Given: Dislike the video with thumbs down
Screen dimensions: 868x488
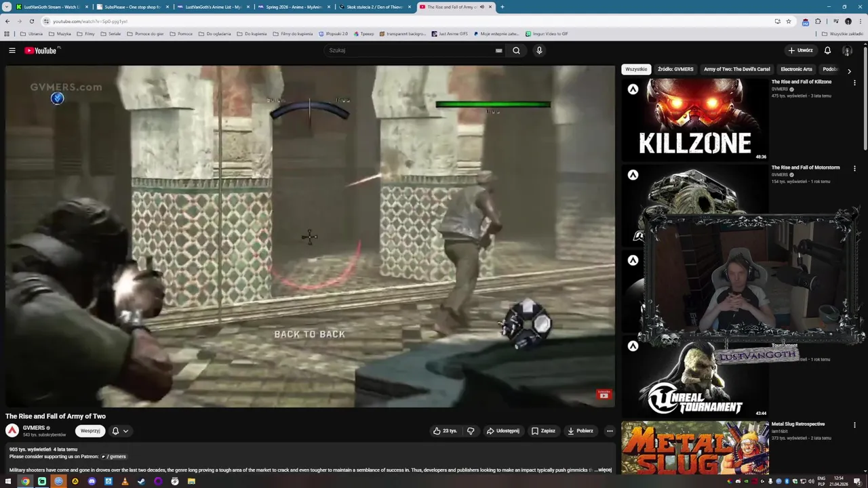Looking at the screenshot, I should 471,430.
